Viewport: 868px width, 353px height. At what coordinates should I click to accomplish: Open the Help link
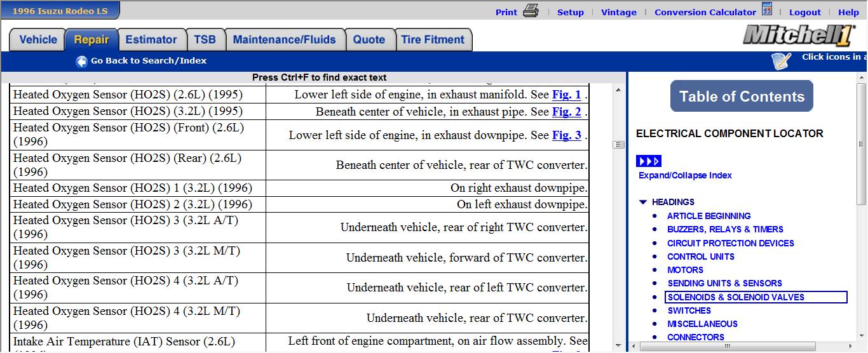click(x=848, y=12)
